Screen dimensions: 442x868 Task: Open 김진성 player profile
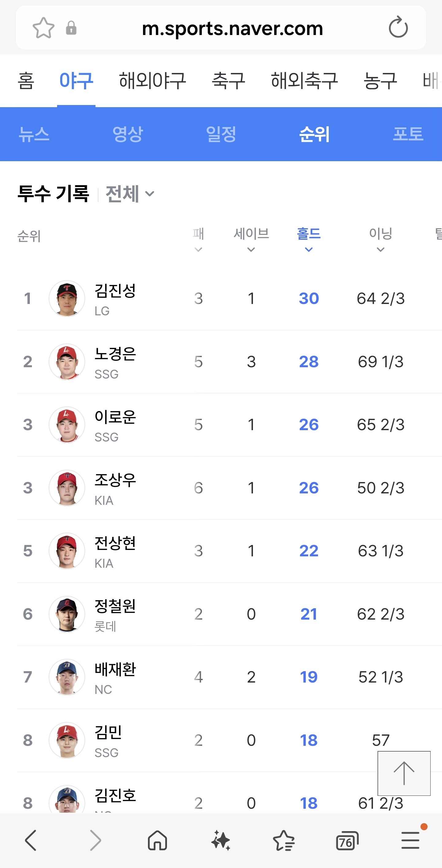(x=115, y=291)
